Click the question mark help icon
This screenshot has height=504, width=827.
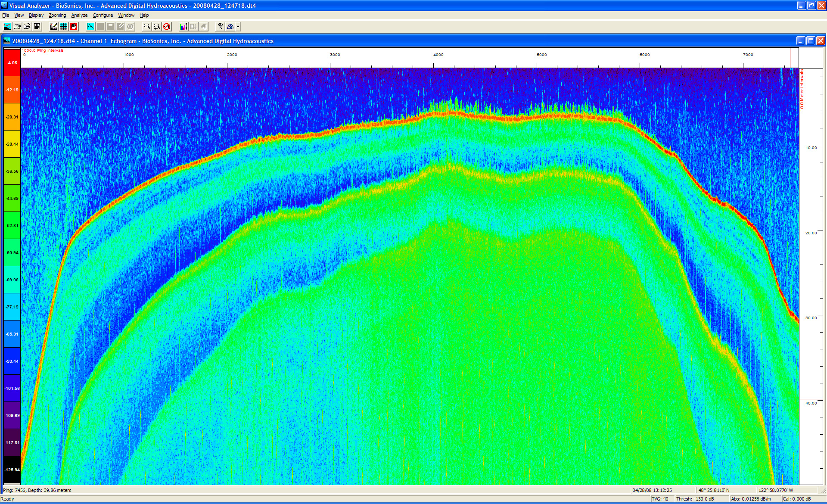(220, 27)
